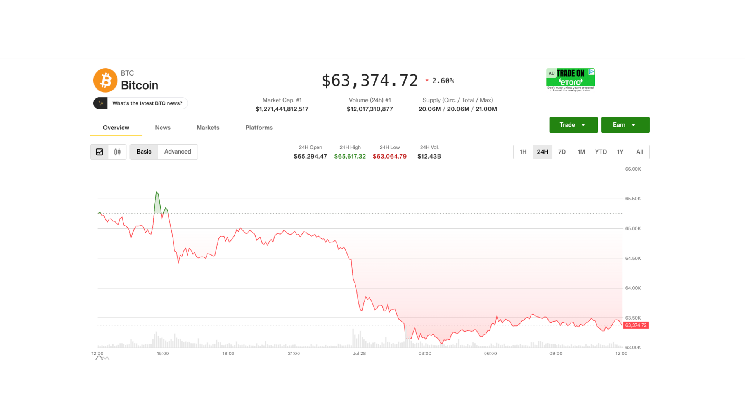Select the 7D time range
Image resolution: width=745 pixels, height=419 pixels.
(x=562, y=152)
